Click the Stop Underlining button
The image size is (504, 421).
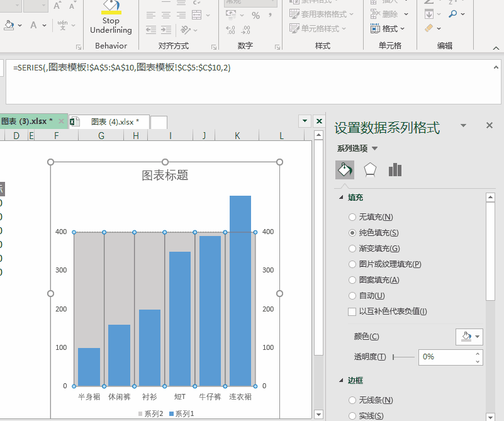pos(111,19)
